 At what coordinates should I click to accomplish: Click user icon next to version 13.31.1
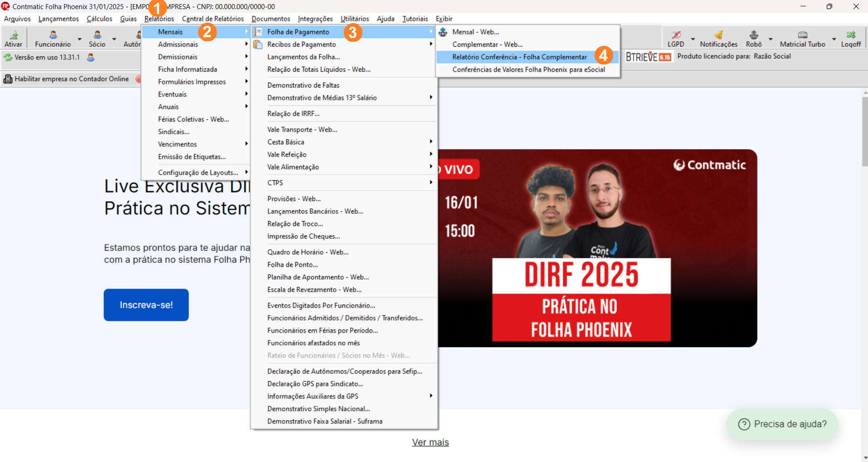91,58
